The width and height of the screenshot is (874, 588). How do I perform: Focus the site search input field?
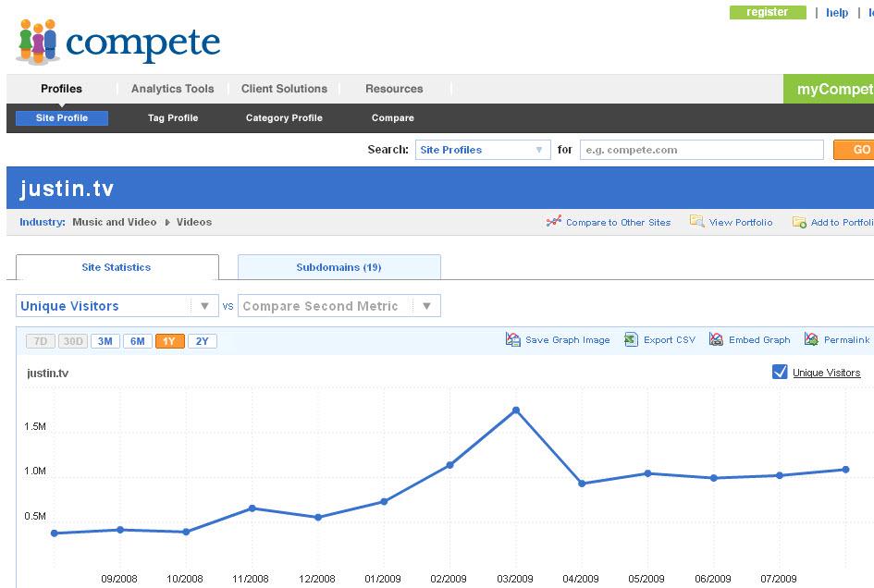701,150
